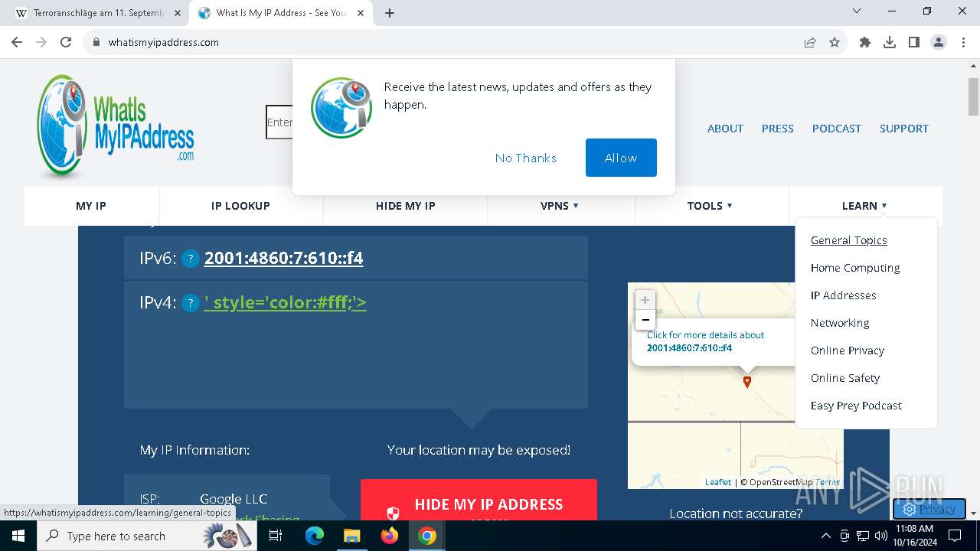Open the volume control in system tray
The height and width of the screenshot is (551, 980).
881,536
